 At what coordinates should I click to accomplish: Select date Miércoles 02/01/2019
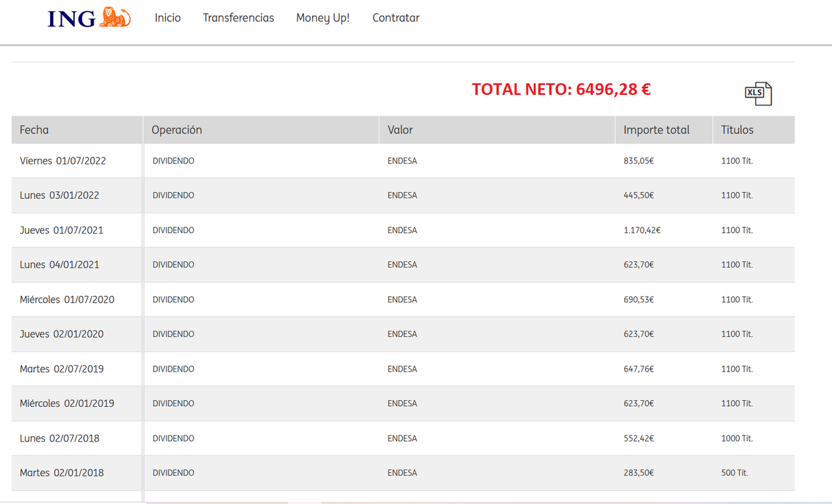67,403
